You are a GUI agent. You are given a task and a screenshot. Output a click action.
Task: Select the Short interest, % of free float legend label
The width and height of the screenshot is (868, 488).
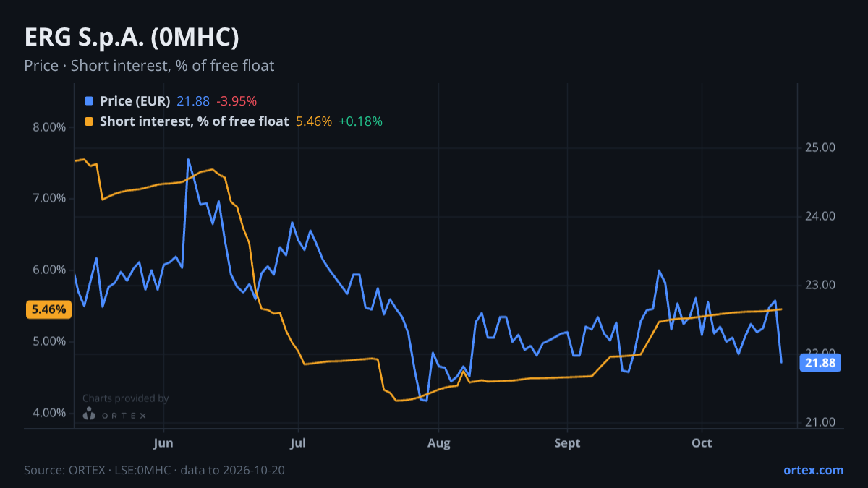[x=194, y=121]
